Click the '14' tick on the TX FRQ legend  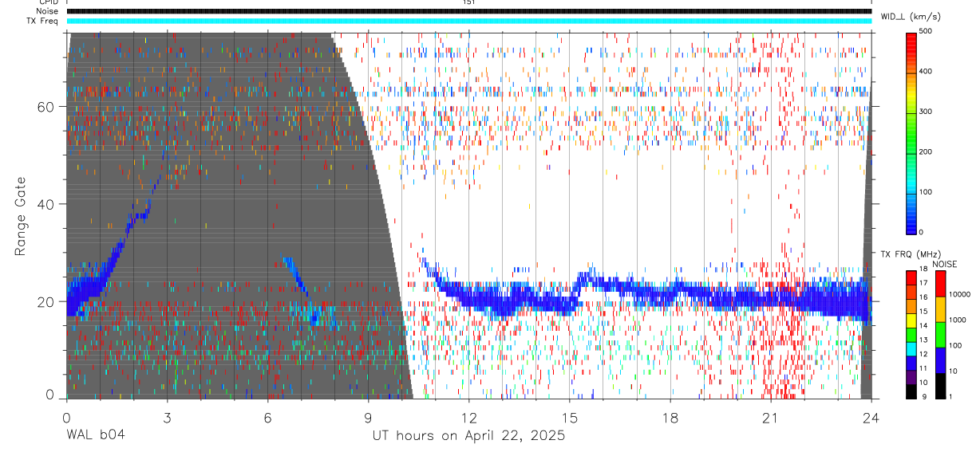click(x=922, y=326)
